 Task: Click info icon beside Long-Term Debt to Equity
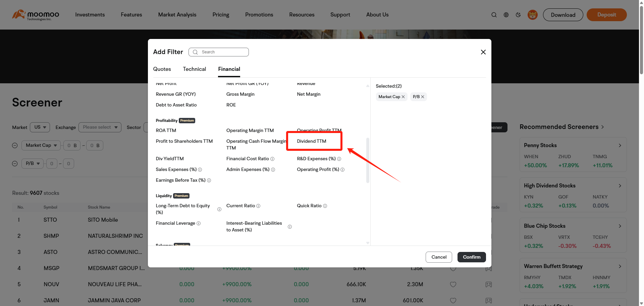219,209
